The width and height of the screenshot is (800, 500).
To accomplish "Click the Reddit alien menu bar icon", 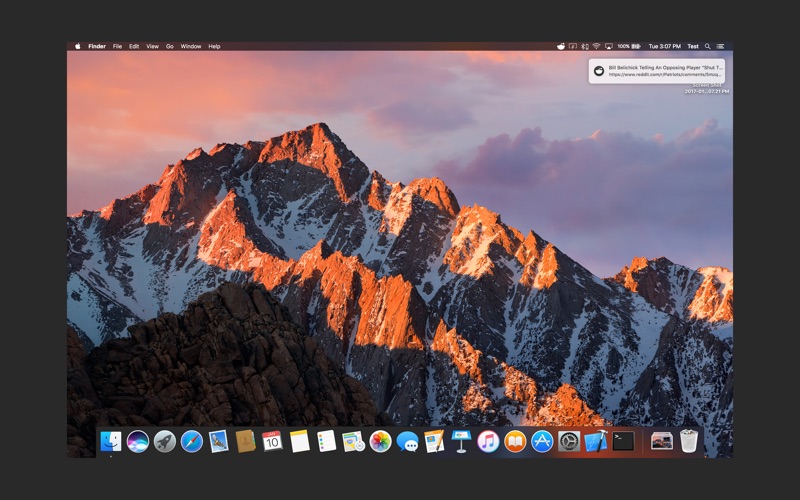I will click(561, 46).
